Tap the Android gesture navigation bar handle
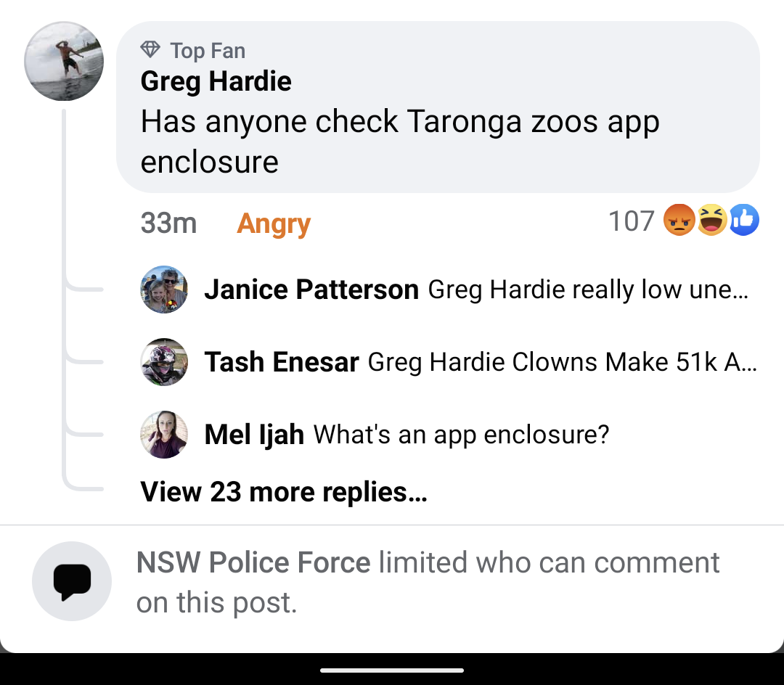Image resolution: width=784 pixels, height=685 pixels. 392,670
